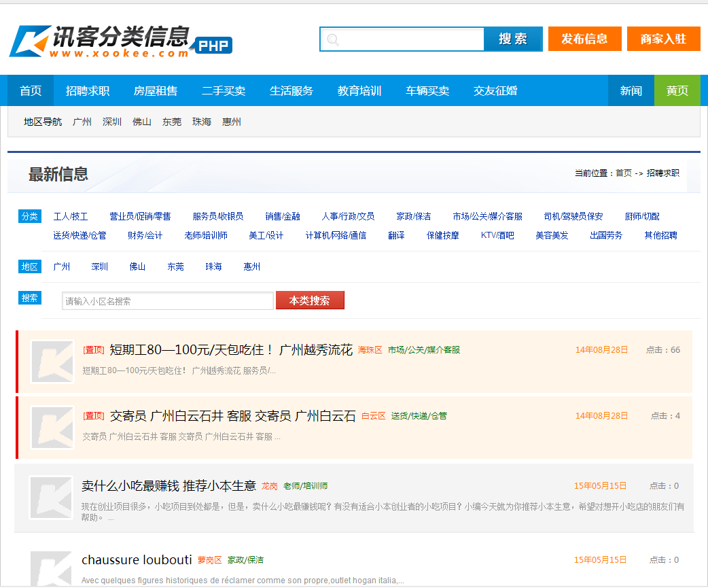Choose 佛山 in 地区 filter row
The image size is (708, 588).
pos(137,266)
